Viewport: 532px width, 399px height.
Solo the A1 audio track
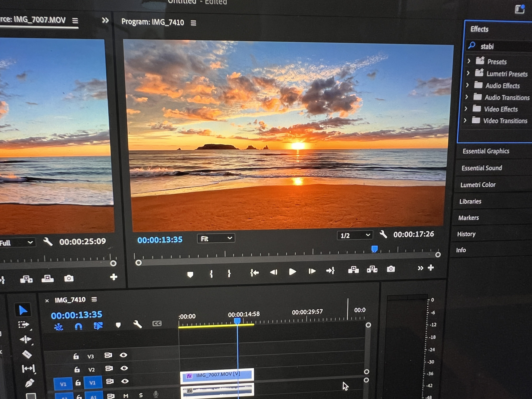tap(141, 395)
